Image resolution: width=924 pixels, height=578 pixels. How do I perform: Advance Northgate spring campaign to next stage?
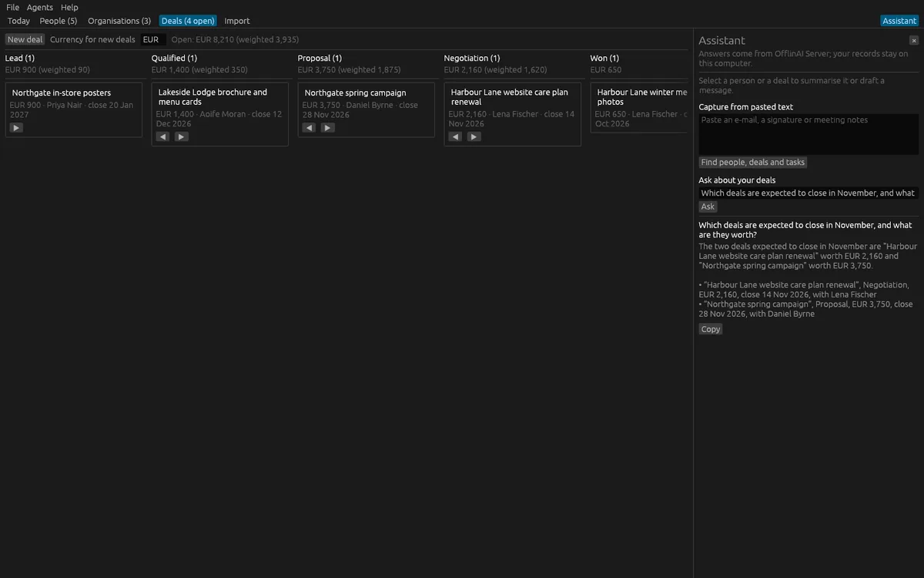coord(327,128)
